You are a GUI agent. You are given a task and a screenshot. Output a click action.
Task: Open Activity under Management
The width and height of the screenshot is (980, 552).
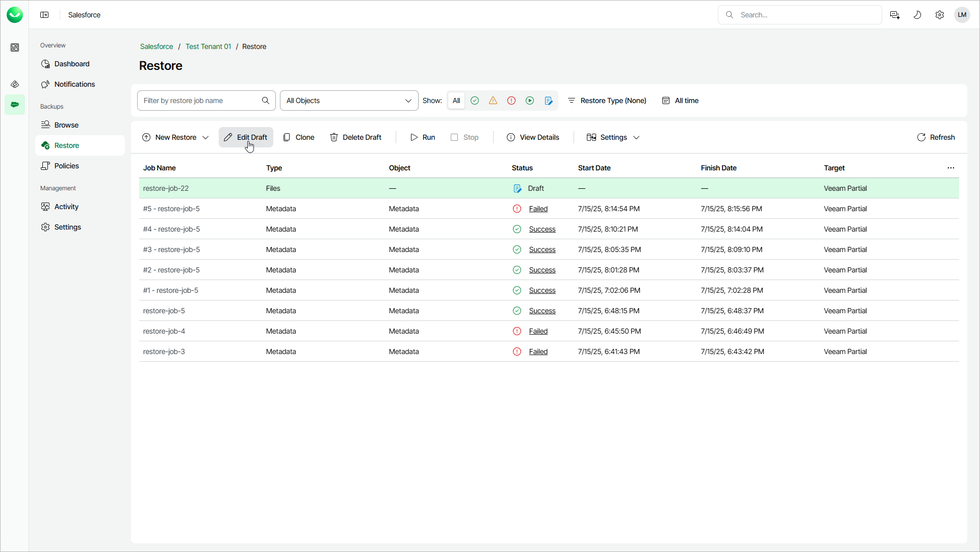point(66,207)
